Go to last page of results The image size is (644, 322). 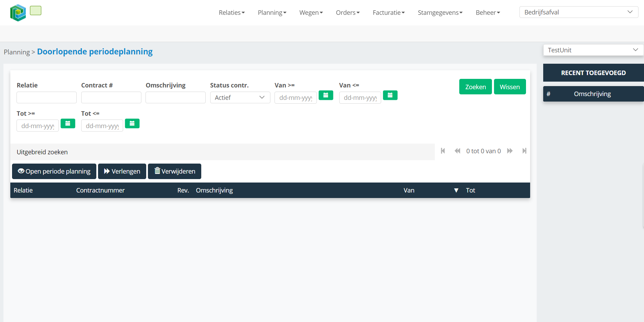(x=524, y=151)
